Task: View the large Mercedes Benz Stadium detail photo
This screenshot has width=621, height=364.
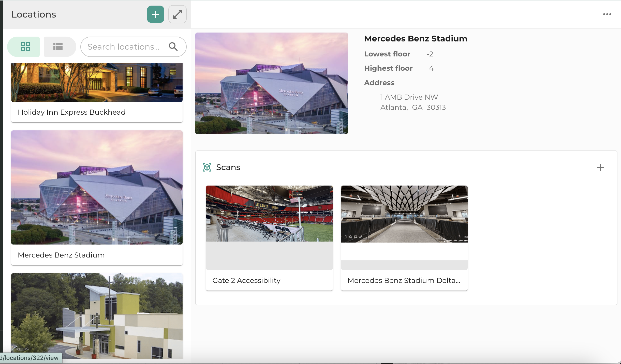Action: tap(272, 83)
